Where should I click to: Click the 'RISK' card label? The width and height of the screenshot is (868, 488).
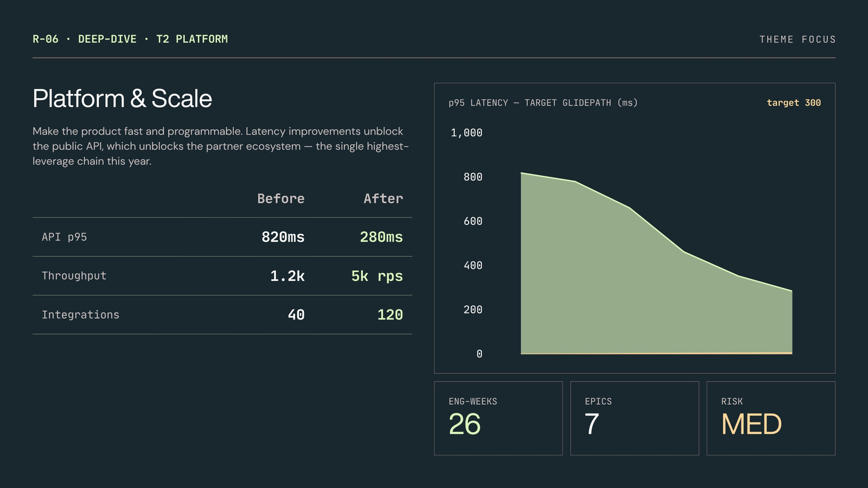[732, 401]
